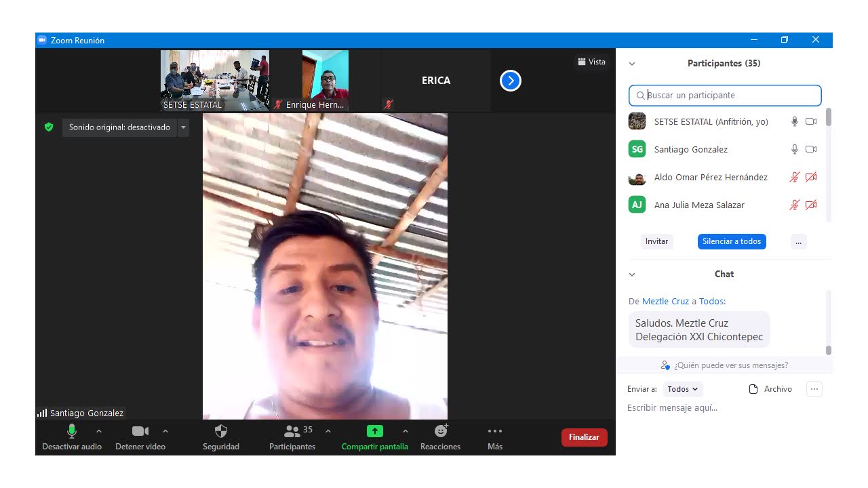Start Compartir pantalla screen sharing
The height and width of the screenshot is (488, 868).
(375, 437)
